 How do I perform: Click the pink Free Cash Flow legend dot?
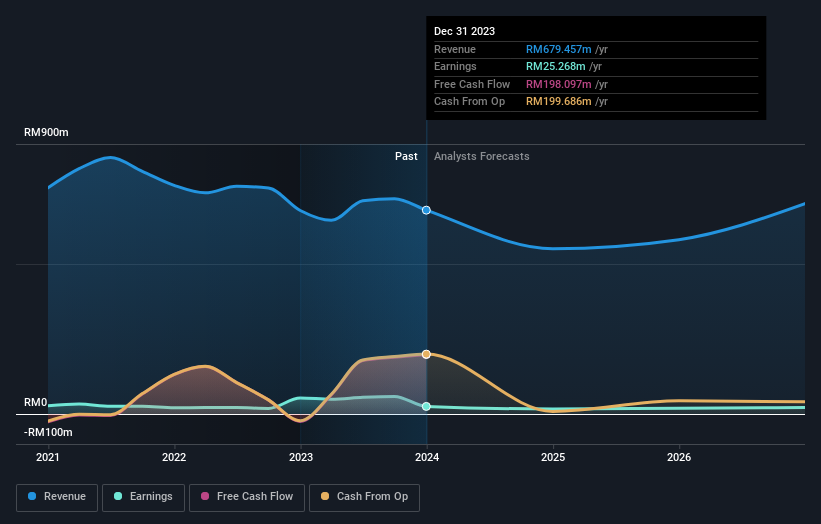coord(205,496)
